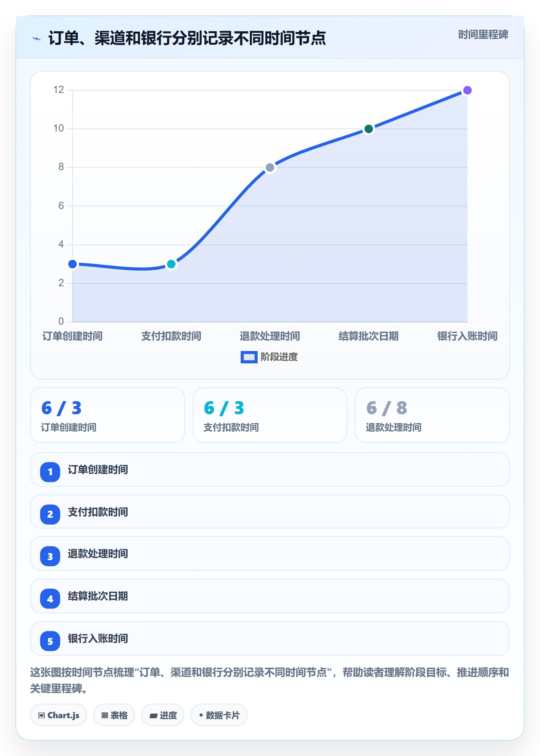
Task: Click the 订单创建时间 caption in the first stat card
Action: 69,427
